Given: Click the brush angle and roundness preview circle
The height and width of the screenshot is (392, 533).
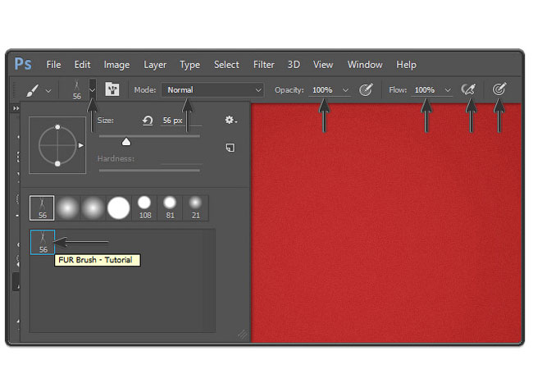Looking at the screenshot, I should 57,145.
